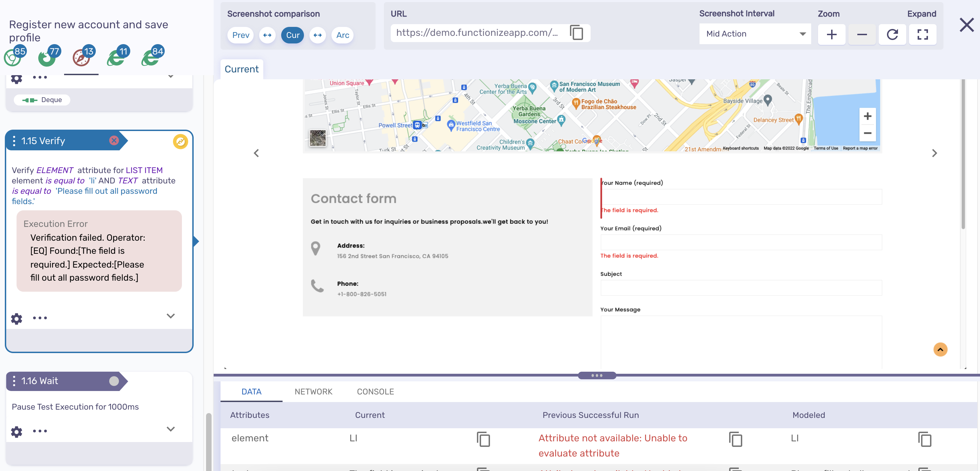
Task: Show the Cur screenshot
Action: (x=293, y=35)
